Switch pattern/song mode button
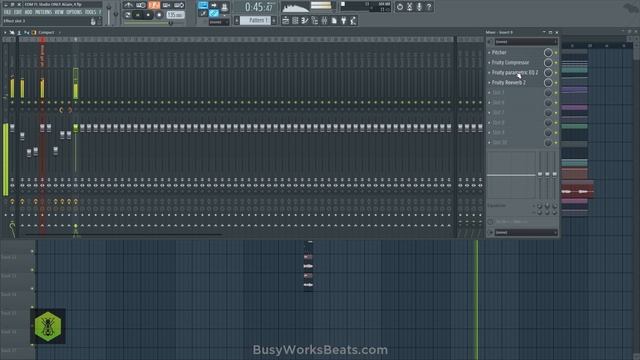This screenshot has height=360, width=640. (128, 15)
